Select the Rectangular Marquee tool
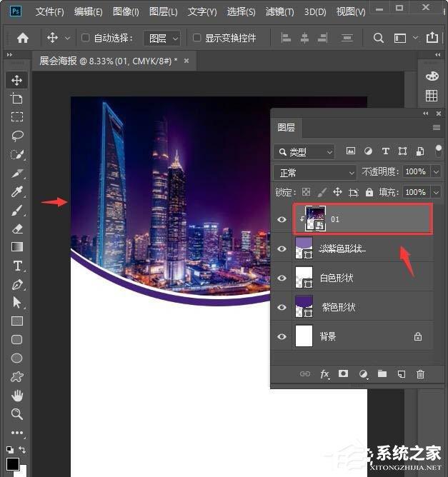This screenshot has width=448, height=477. pos(16,117)
